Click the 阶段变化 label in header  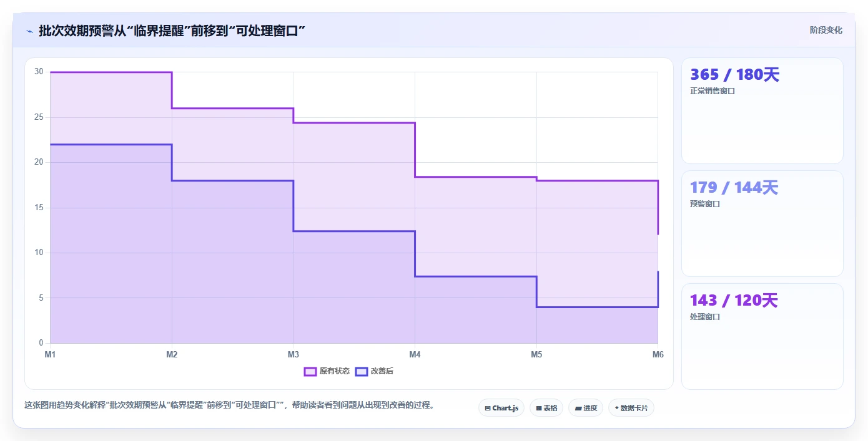[826, 30]
